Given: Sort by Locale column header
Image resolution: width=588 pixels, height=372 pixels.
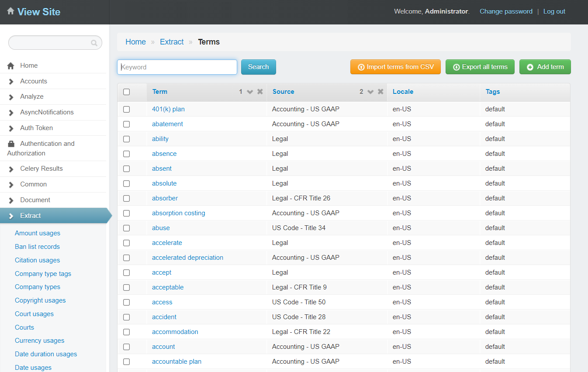Looking at the screenshot, I should 403,92.
